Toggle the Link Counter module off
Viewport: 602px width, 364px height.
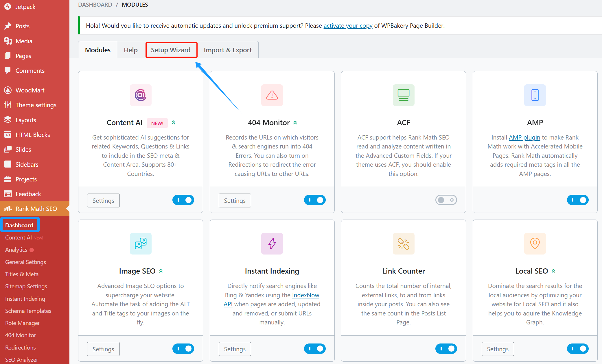(x=446, y=349)
